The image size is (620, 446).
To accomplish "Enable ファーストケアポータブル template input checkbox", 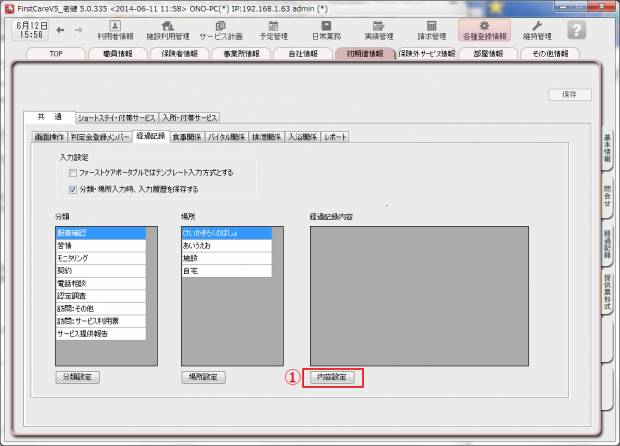I will 72,172.
